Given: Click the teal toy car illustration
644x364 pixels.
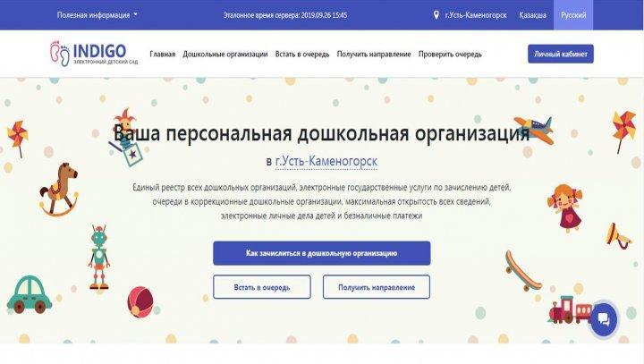Looking at the screenshot, I should click(x=30, y=294).
